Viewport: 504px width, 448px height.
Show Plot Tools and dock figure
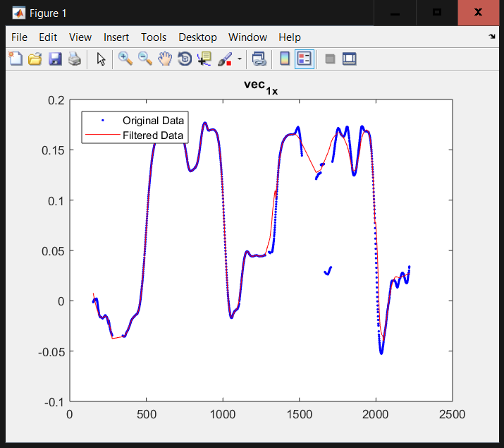tap(350, 59)
